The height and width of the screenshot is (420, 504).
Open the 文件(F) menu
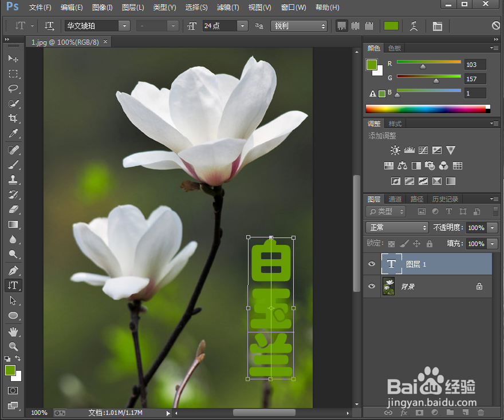tap(40, 7)
